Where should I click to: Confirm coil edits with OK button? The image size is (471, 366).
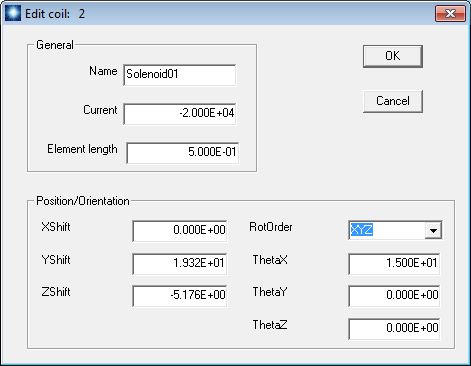click(x=393, y=56)
